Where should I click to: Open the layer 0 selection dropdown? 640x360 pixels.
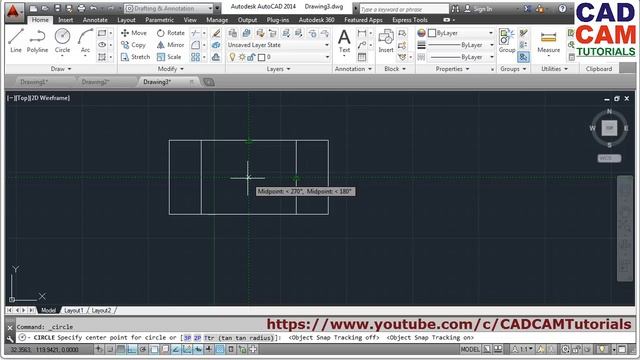click(278, 57)
